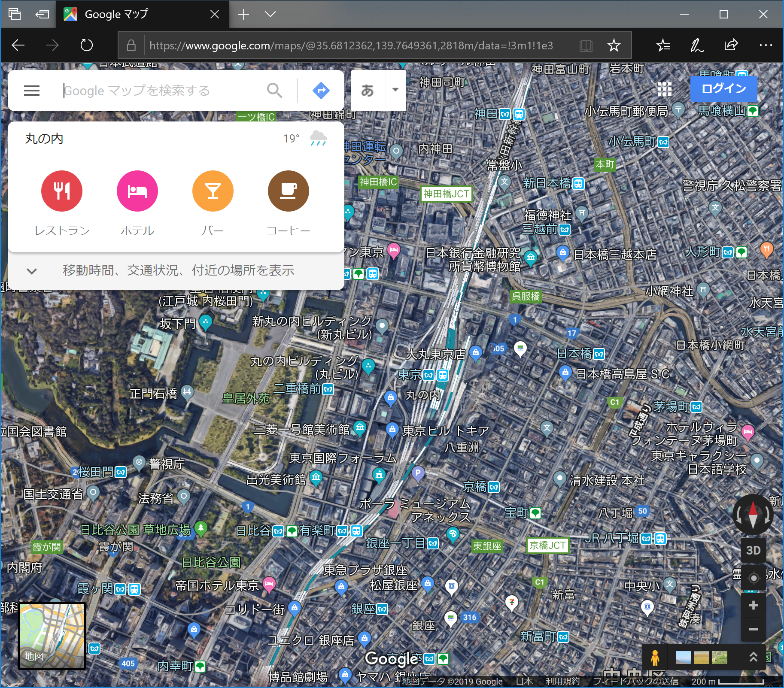Switch to 地図 map view thumbnail

pos(52,636)
